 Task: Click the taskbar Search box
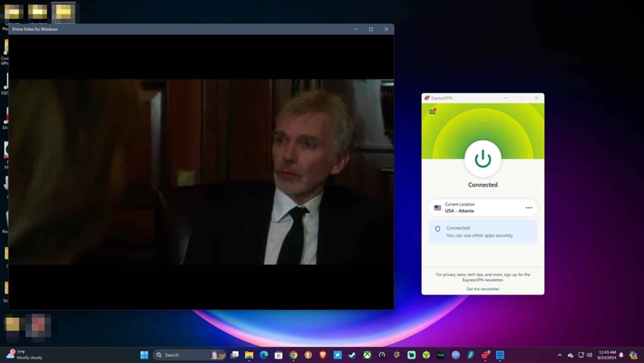[x=181, y=355]
